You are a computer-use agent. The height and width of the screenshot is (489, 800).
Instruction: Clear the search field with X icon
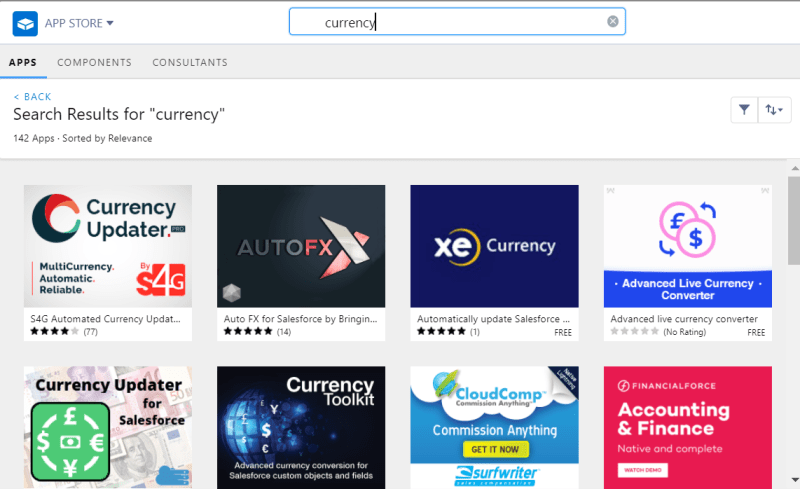pos(613,22)
